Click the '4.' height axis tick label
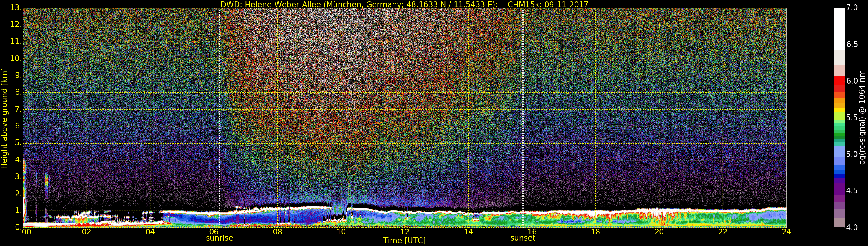This screenshot has height=246, width=868. pyautogui.click(x=18, y=160)
